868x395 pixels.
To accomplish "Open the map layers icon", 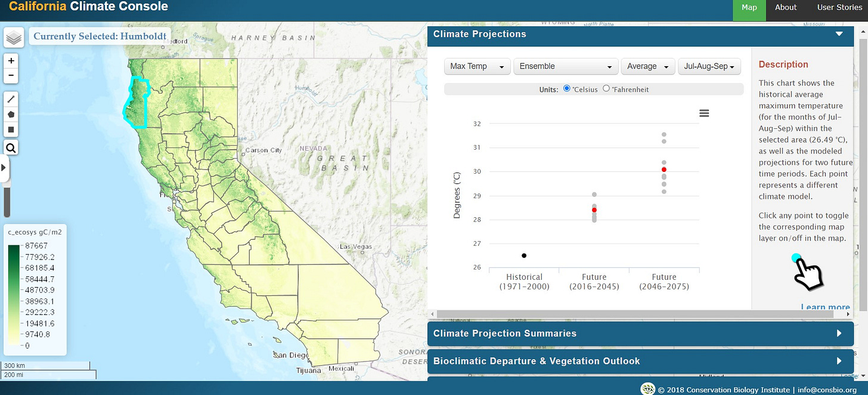I will click(14, 38).
